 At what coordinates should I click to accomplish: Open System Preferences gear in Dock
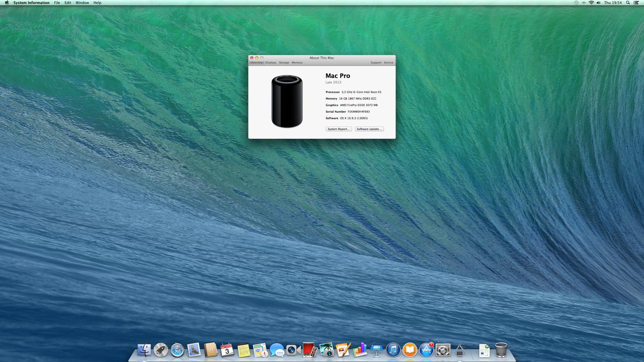click(443, 350)
